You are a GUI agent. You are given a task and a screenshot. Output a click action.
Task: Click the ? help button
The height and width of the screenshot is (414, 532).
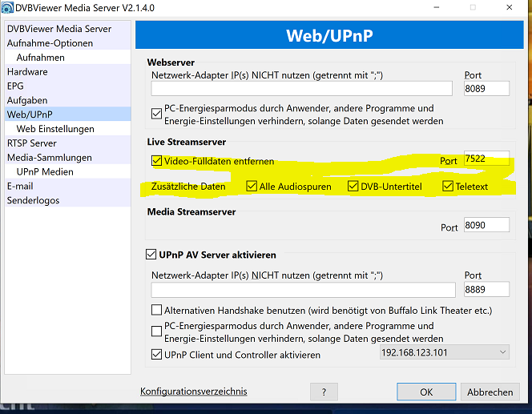[x=324, y=392]
